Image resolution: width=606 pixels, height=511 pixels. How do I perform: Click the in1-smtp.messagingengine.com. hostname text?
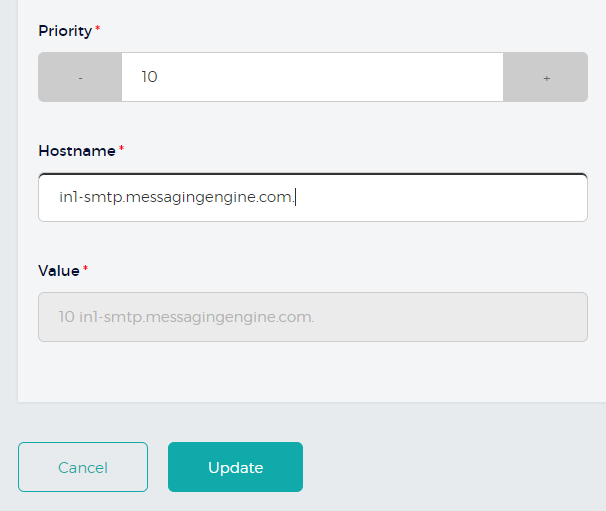pos(177,198)
